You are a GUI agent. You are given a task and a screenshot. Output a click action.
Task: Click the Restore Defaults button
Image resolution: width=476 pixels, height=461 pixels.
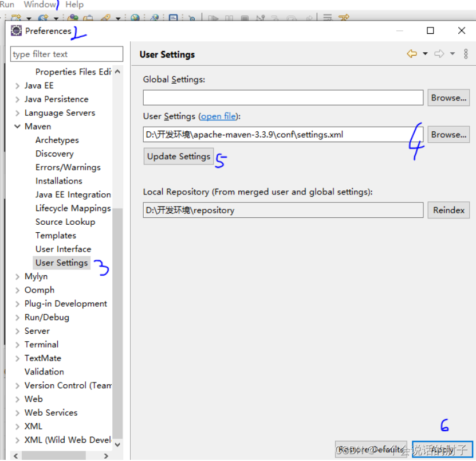[x=371, y=449]
